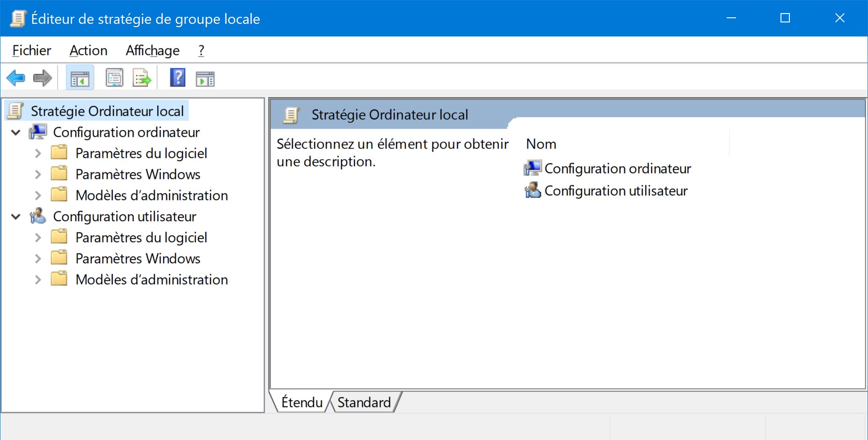Select Configuration ordinateur in the tree
Viewport: 868px width, 440px height.
tap(126, 132)
